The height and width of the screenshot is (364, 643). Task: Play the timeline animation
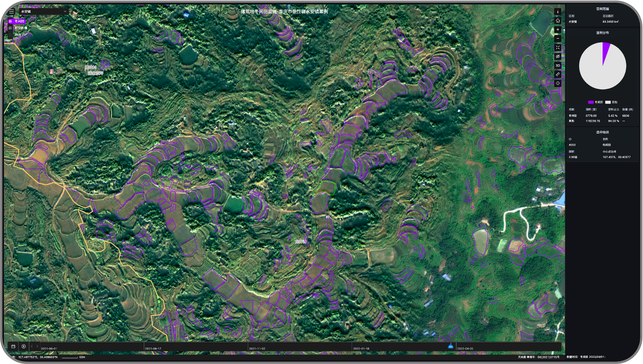click(x=24, y=346)
